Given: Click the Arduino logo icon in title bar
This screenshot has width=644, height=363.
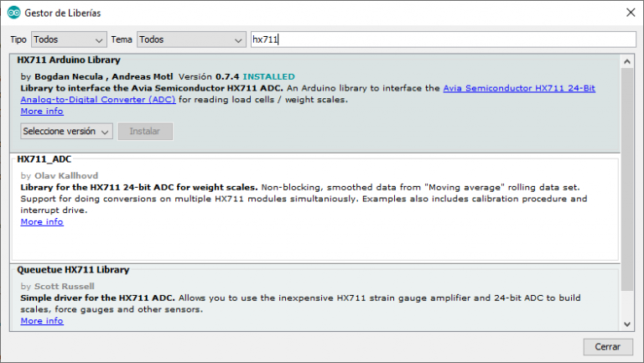Looking at the screenshot, I should pyautogui.click(x=13, y=13).
